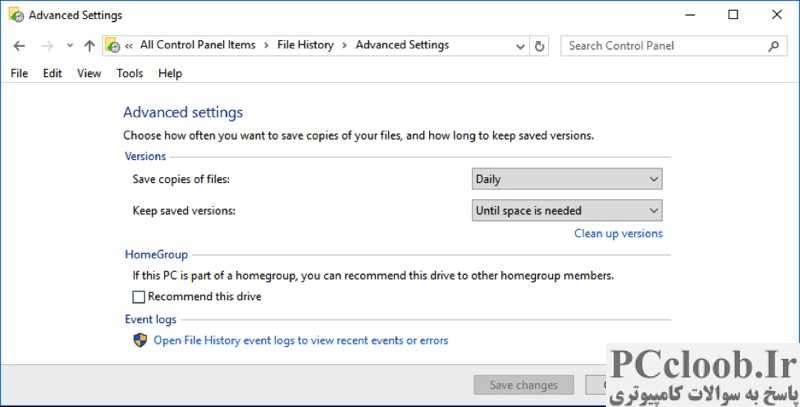Viewport: 800px width, 407px height.
Task: Focus the Search Control Panel field
Action: coord(663,46)
